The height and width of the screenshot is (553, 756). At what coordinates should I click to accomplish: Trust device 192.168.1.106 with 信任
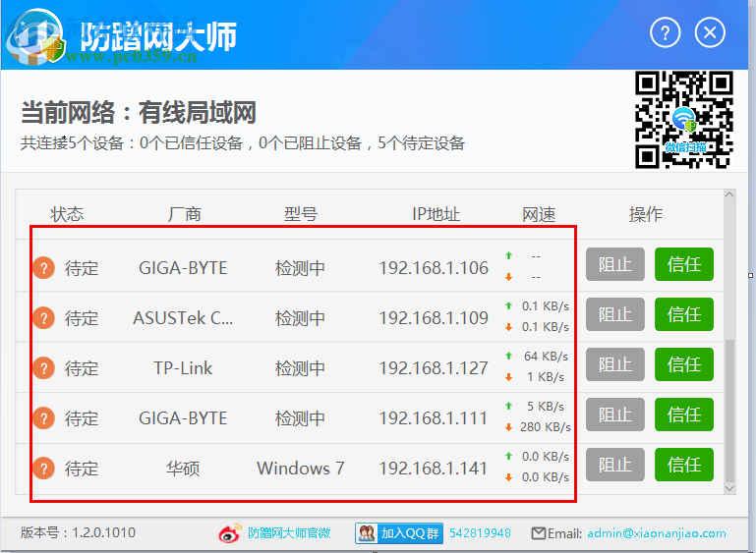[x=684, y=264]
